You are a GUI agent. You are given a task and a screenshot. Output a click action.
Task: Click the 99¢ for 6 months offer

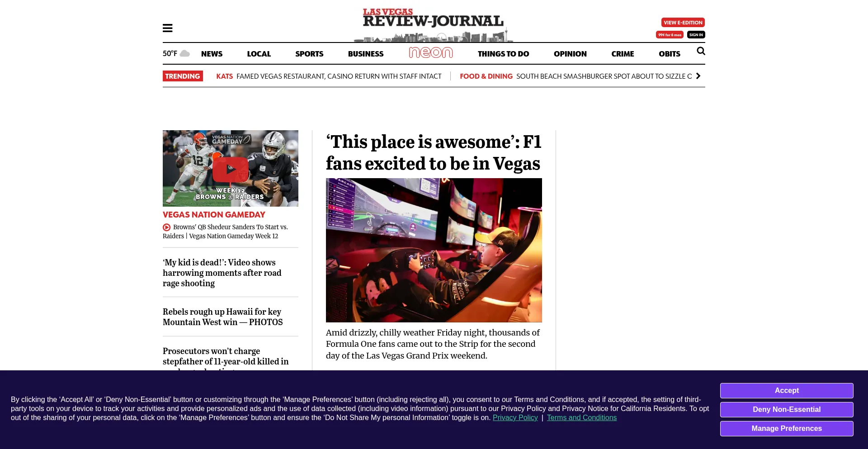670,35
